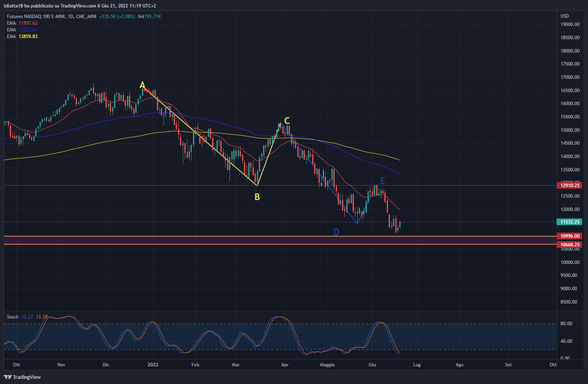
Task: Select wave label D on chart
Action: tap(336, 232)
